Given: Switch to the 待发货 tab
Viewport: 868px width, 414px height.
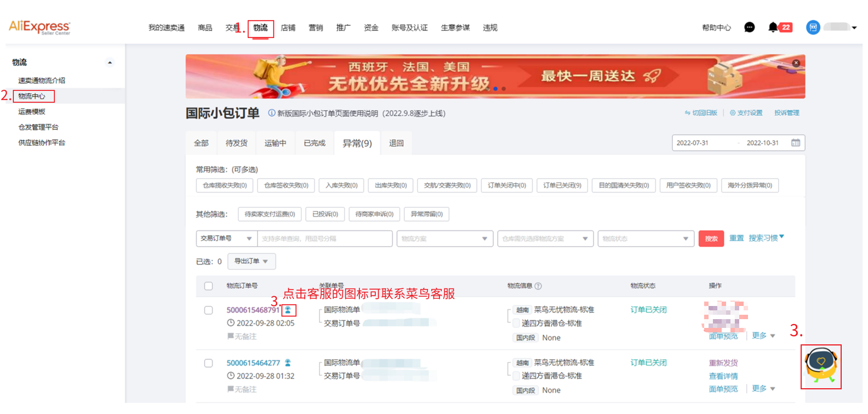Looking at the screenshot, I should pyautogui.click(x=237, y=143).
